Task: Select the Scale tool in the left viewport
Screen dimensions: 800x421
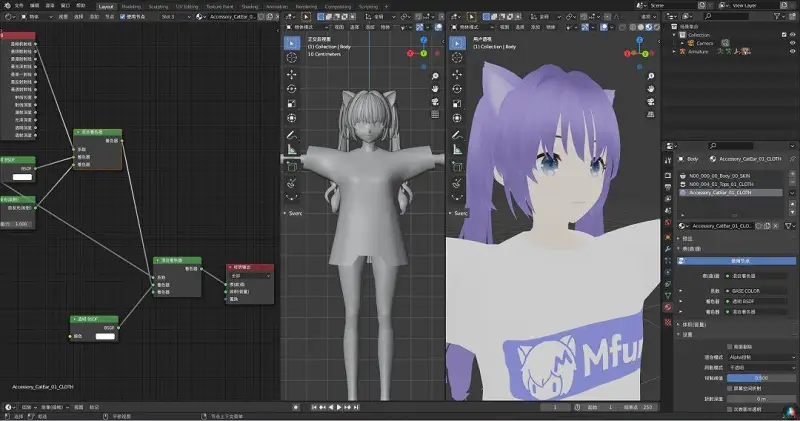Action: 292,104
